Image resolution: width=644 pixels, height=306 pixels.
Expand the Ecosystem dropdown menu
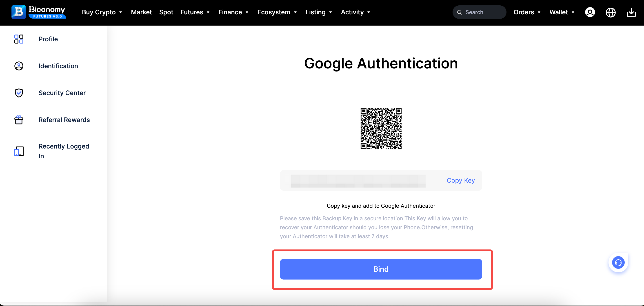point(277,12)
